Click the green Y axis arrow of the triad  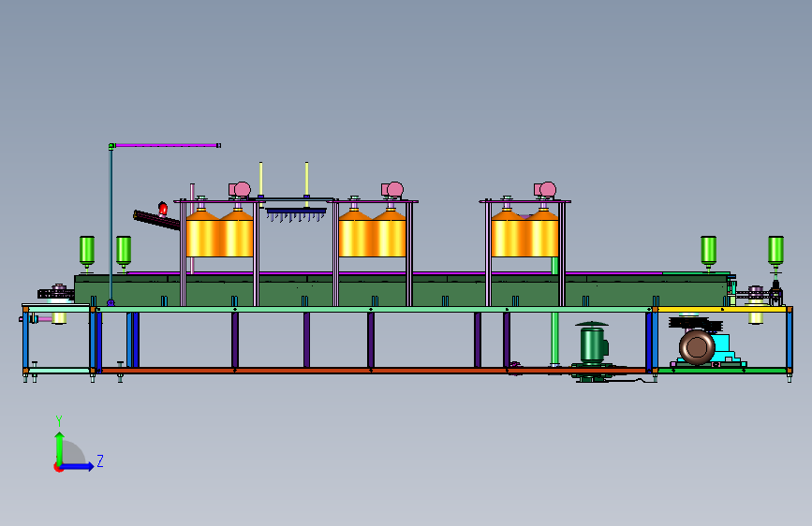(59, 447)
